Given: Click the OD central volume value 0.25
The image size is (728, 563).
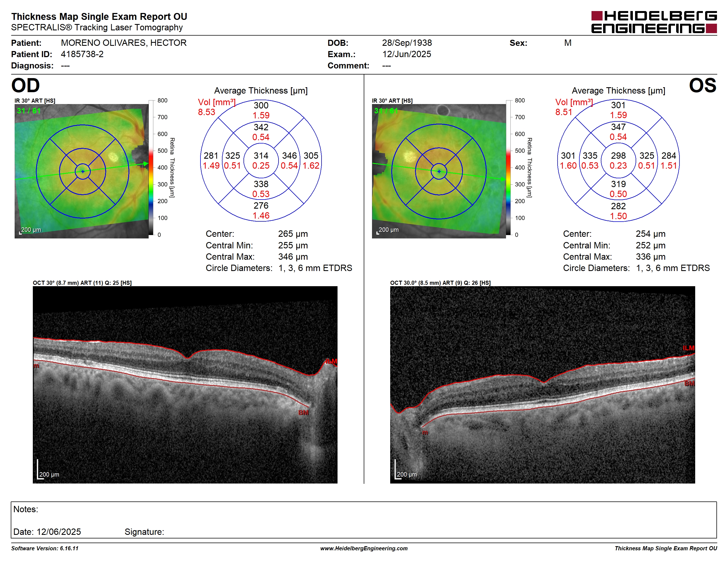Looking at the screenshot, I should click(261, 165).
